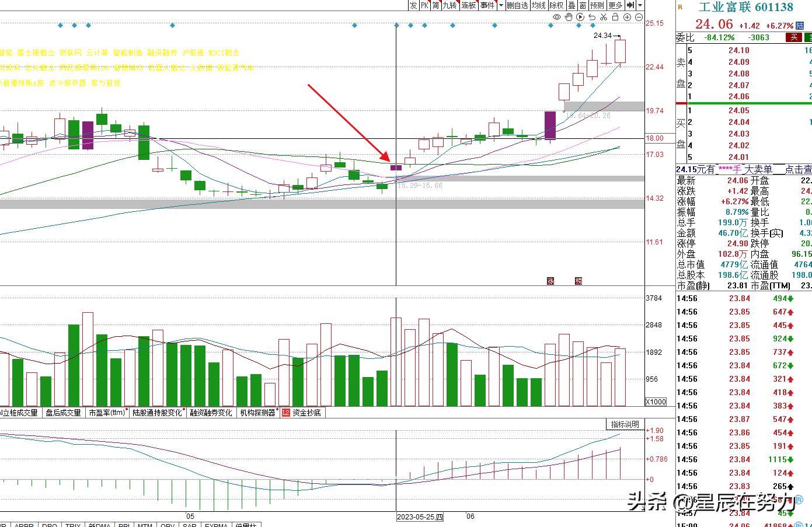812x527 pixels.
Task: Click the 除权 ex-rights button
Action: 557,5
